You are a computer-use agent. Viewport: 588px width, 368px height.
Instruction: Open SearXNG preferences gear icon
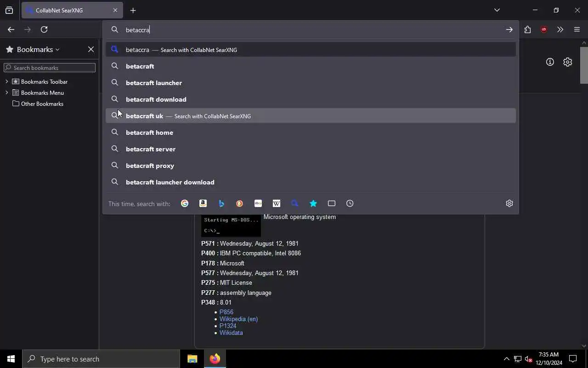(x=568, y=62)
